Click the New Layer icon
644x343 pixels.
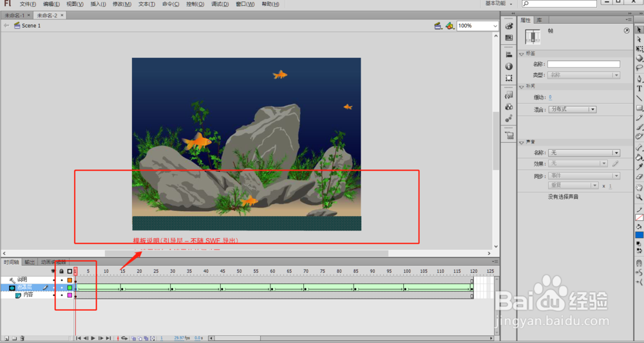tap(7, 338)
